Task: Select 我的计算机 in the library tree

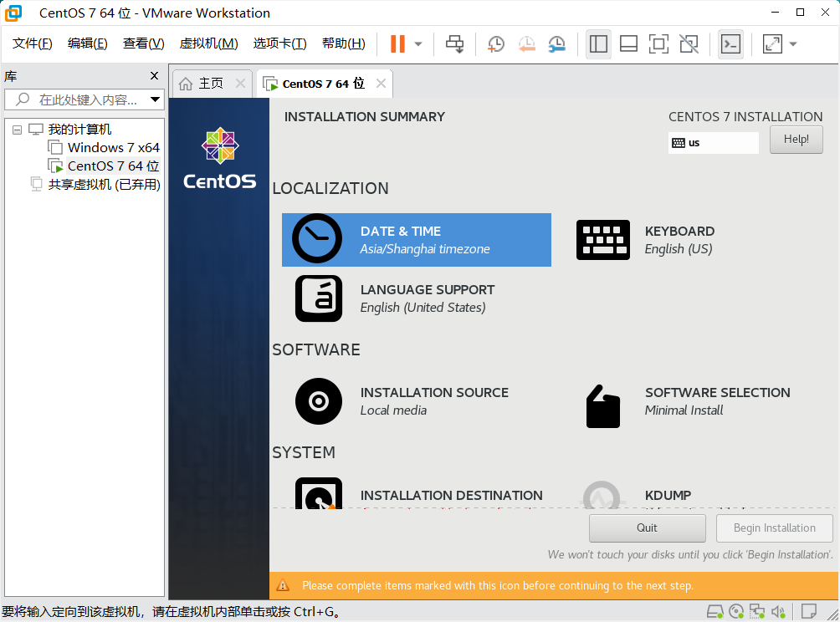Action: 79,130
